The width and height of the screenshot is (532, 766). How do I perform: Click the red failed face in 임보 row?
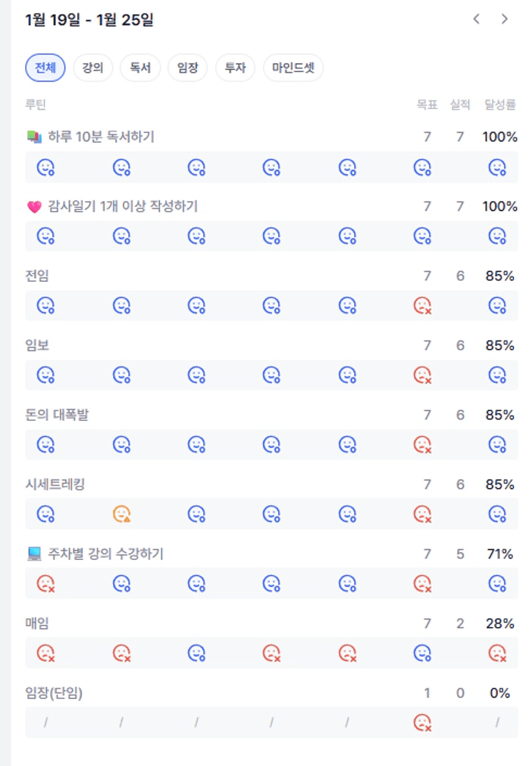pyautogui.click(x=422, y=375)
